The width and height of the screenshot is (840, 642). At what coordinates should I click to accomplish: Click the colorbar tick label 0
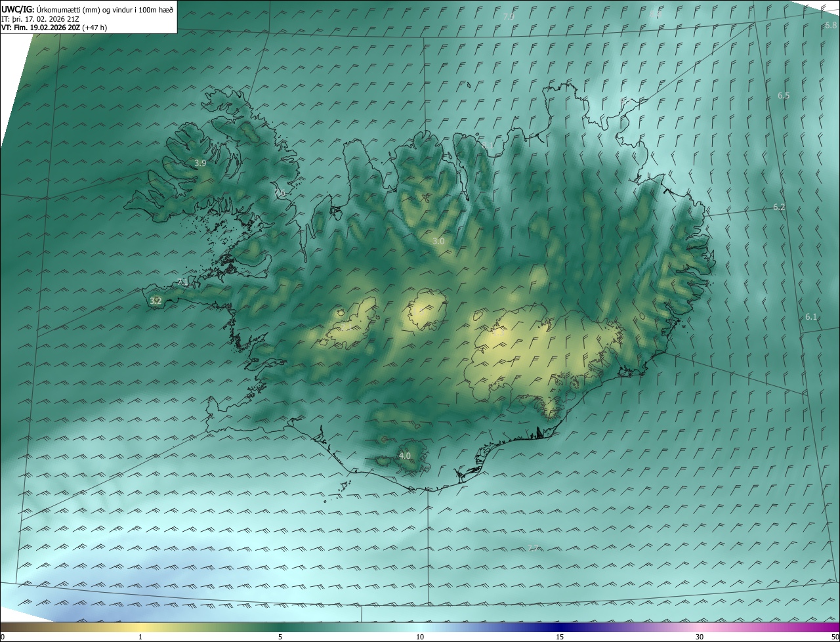pos(3,637)
